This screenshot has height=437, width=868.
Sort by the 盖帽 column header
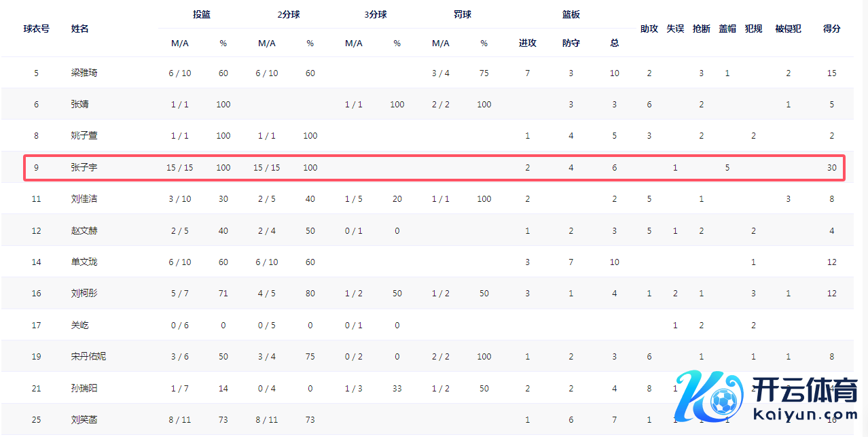click(x=727, y=29)
